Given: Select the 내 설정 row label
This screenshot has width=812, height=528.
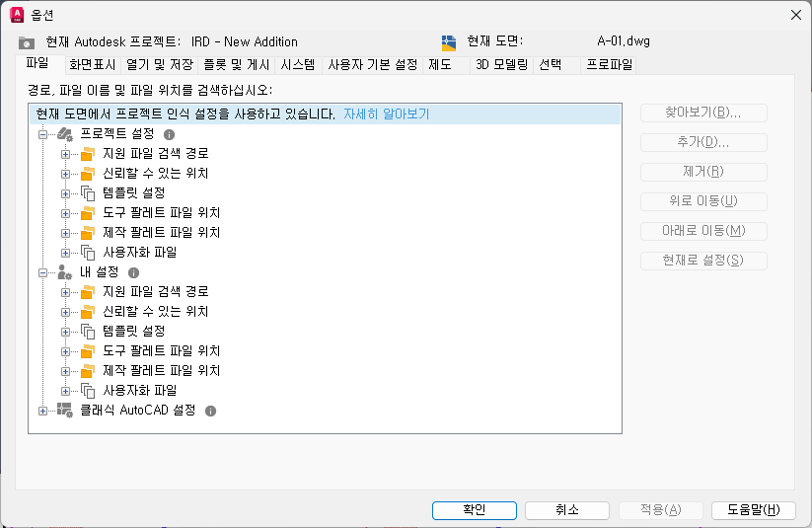Looking at the screenshot, I should 99,272.
